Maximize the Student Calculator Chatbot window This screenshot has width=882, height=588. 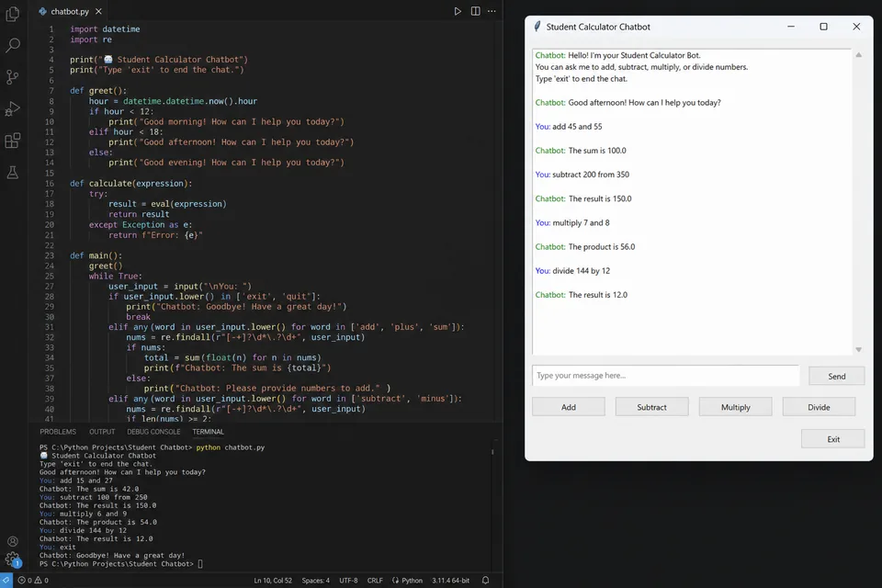823,27
